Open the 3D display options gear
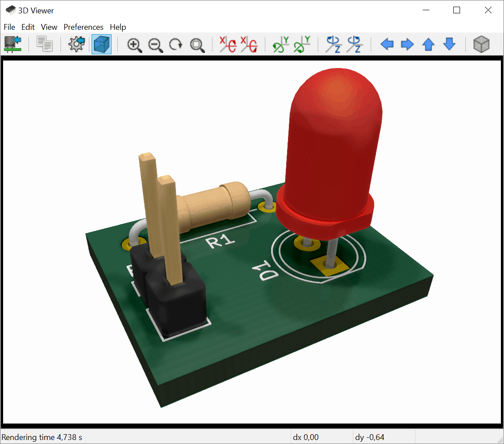The image size is (504, 444). [x=76, y=44]
